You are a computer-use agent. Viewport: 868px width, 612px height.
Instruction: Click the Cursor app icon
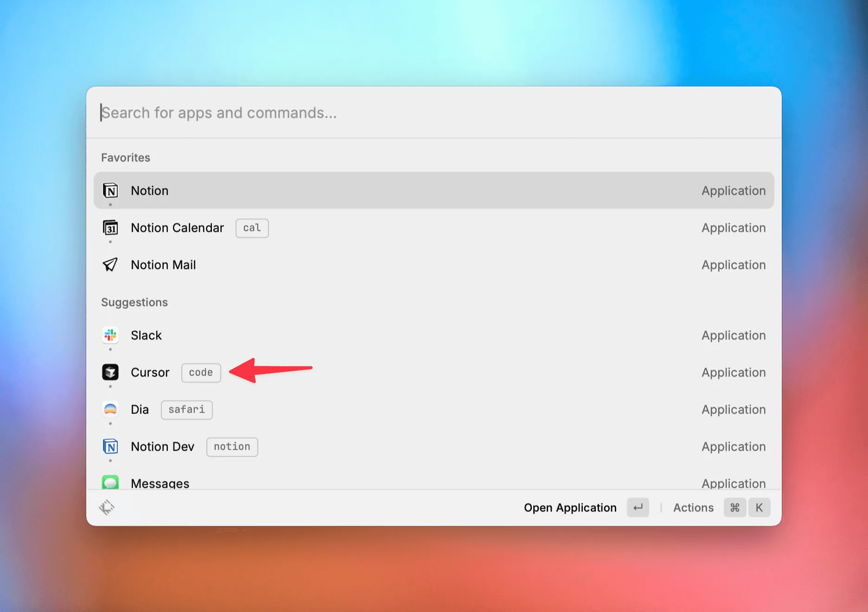tap(110, 372)
